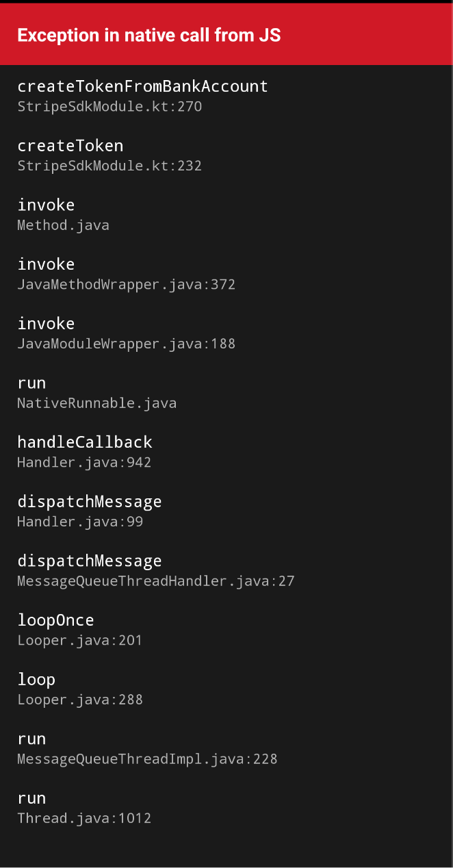
Task: Select the error title text
Action: tap(148, 35)
